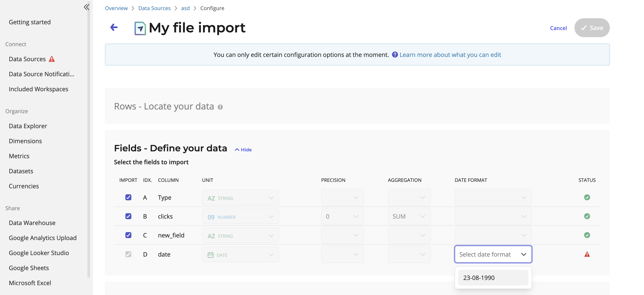Disable the checkbox for row D date field

point(128,254)
